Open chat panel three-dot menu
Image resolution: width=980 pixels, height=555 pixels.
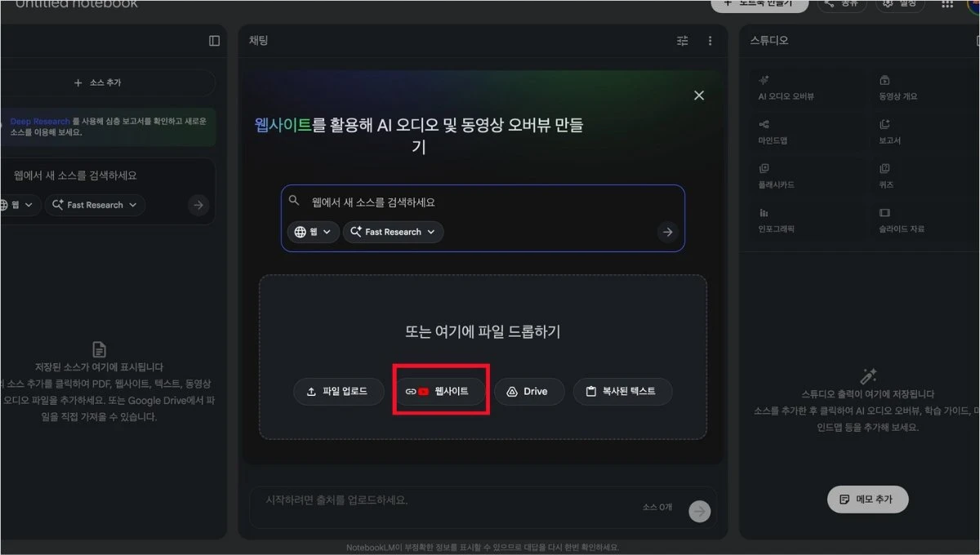pyautogui.click(x=710, y=41)
